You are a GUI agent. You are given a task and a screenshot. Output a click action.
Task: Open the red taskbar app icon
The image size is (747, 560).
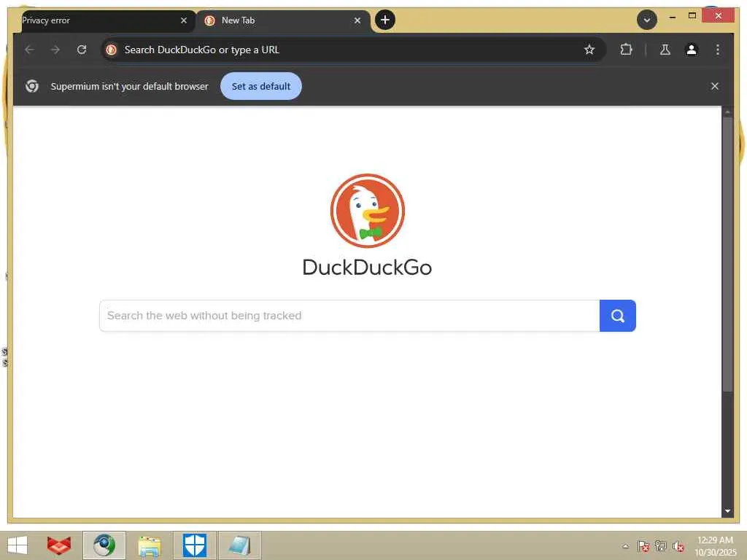pos(59,545)
